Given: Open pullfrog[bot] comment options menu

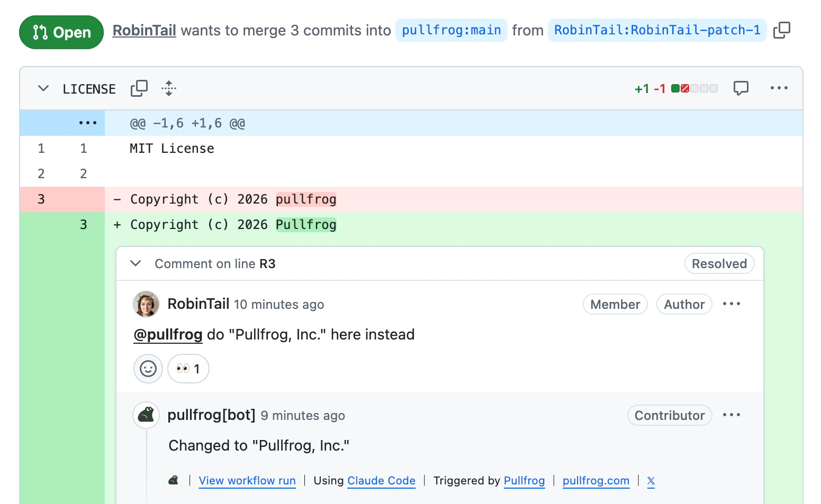Looking at the screenshot, I should coord(732,415).
